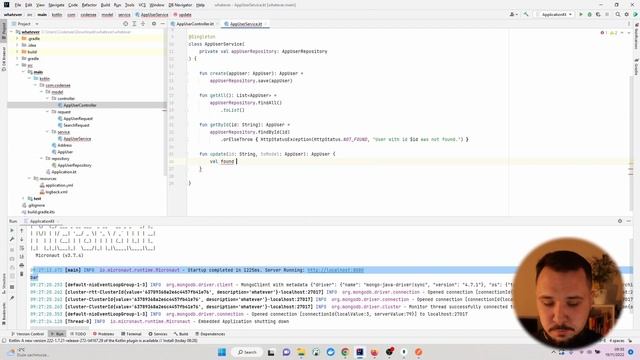Hide the Project tool window
Image resolution: width=640 pixels, height=360 pixels.
[162, 24]
